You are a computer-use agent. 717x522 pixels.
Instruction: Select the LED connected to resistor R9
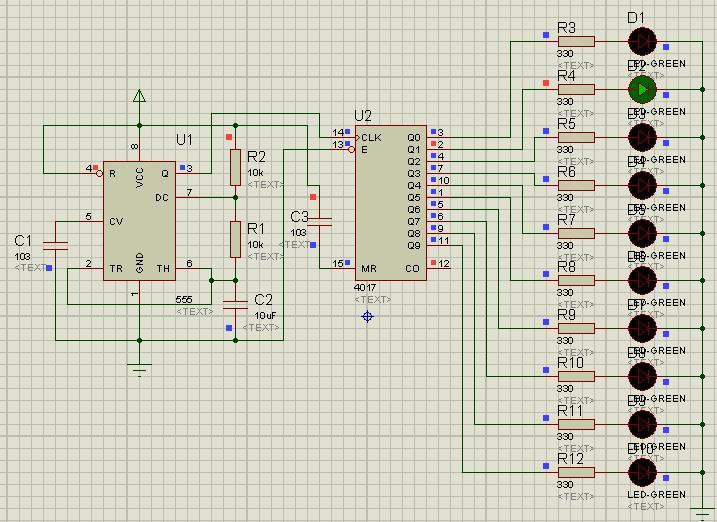[642, 329]
